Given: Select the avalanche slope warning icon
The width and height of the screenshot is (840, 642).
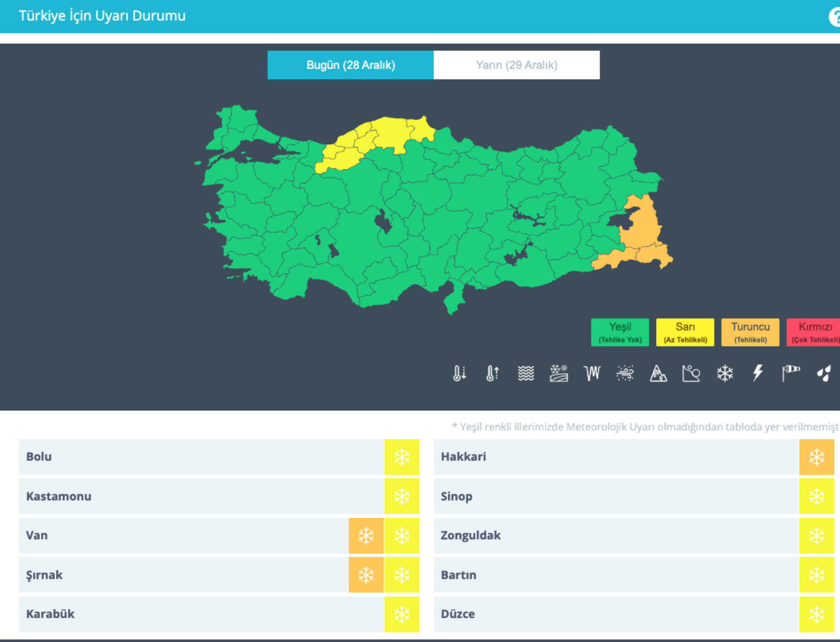Looking at the screenshot, I should 691,373.
